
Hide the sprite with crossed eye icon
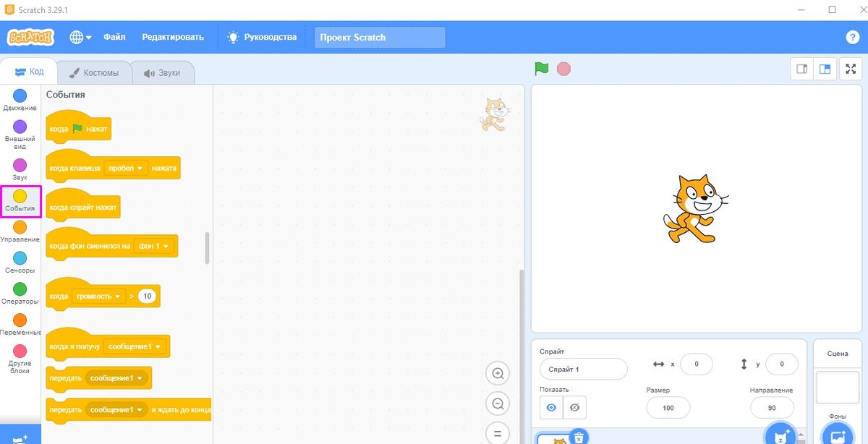pyautogui.click(x=574, y=408)
